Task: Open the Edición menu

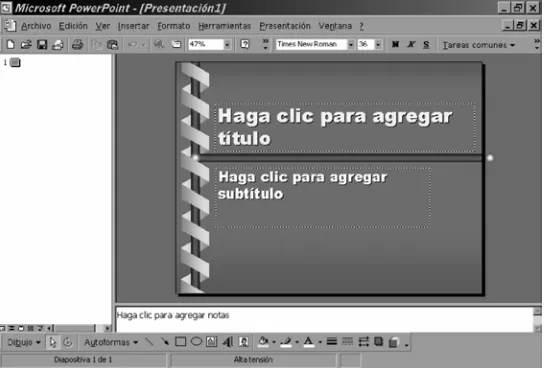Action: pyautogui.click(x=73, y=26)
